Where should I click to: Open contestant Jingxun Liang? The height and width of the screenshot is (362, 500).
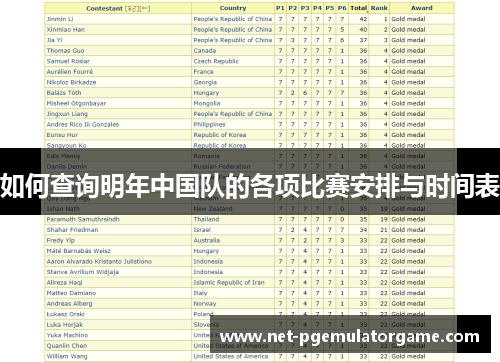pyautogui.click(x=67, y=114)
